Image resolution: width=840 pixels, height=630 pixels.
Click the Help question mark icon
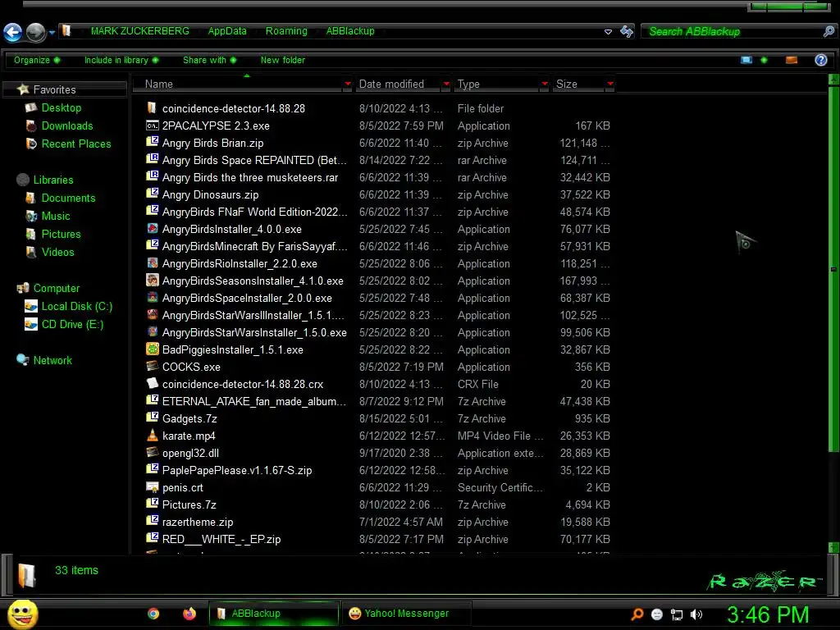tap(820, 60)
